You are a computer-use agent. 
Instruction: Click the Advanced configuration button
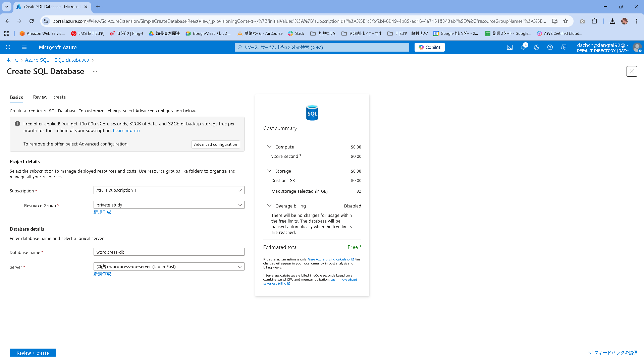tap(215, 144)
